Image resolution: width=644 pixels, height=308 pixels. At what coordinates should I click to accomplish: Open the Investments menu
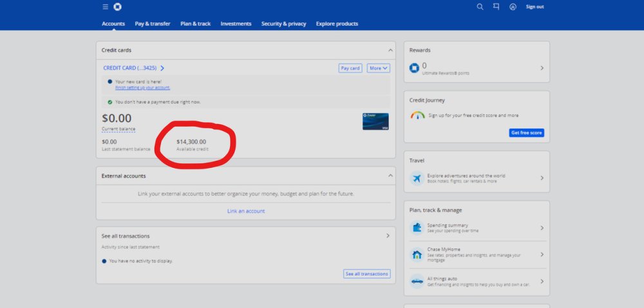(236, 24)
